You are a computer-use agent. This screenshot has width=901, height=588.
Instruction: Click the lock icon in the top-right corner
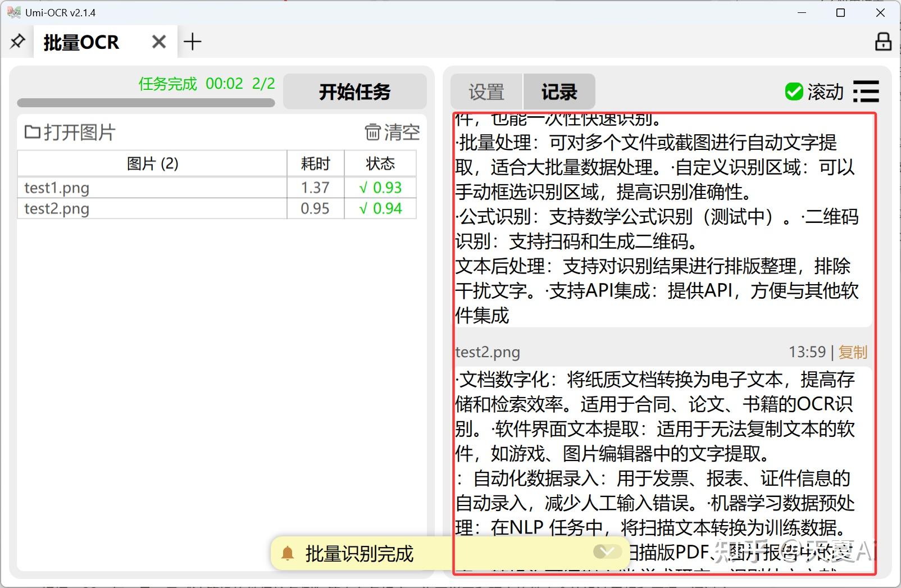883,41
